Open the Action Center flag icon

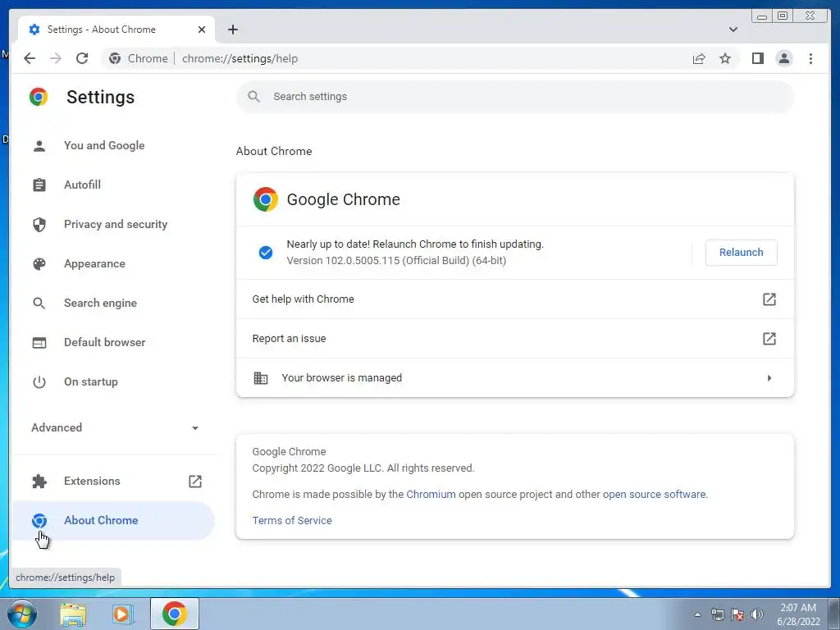tap(737, 614)
